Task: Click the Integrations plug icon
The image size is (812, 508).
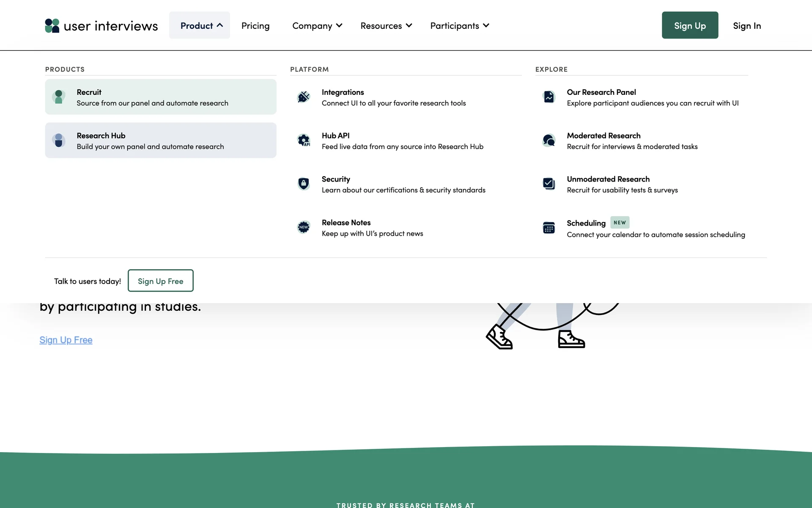Action: click(304, 97)
